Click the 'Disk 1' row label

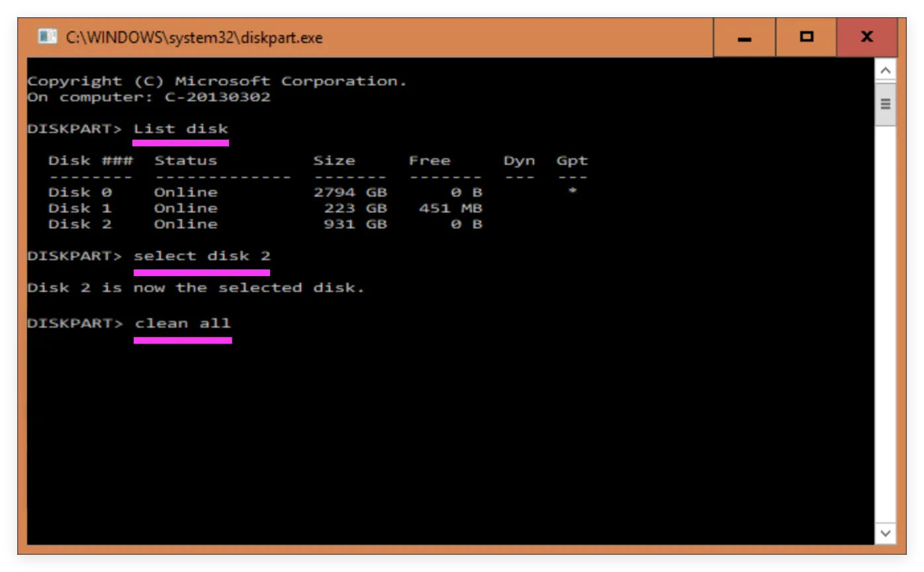80,208
